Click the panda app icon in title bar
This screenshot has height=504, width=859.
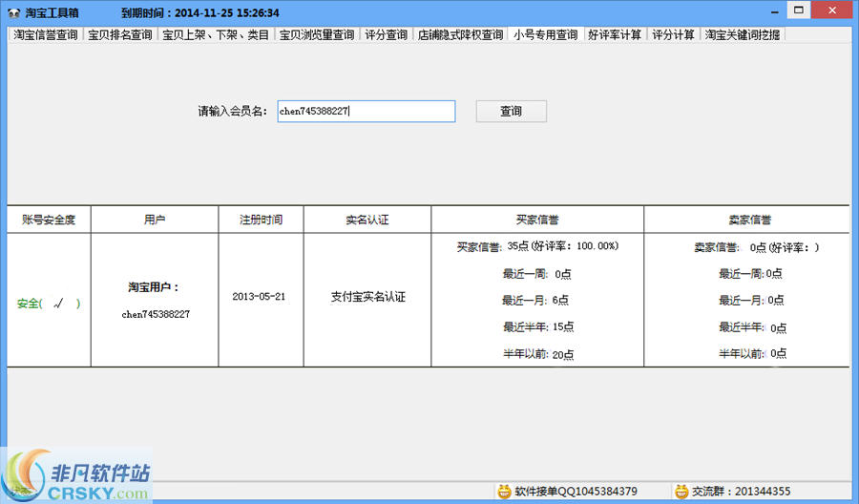(14, 12)
